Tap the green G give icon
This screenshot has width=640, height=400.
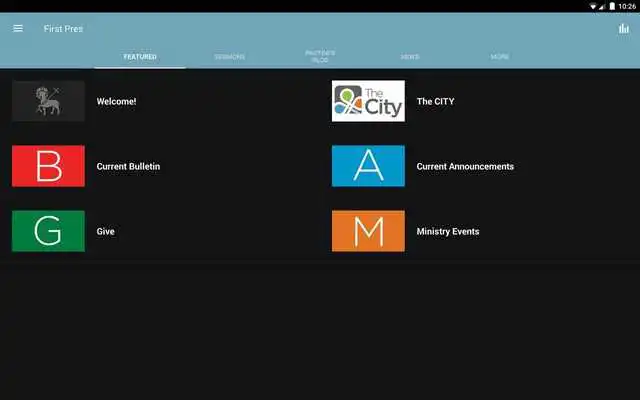(x=49, y=231)
